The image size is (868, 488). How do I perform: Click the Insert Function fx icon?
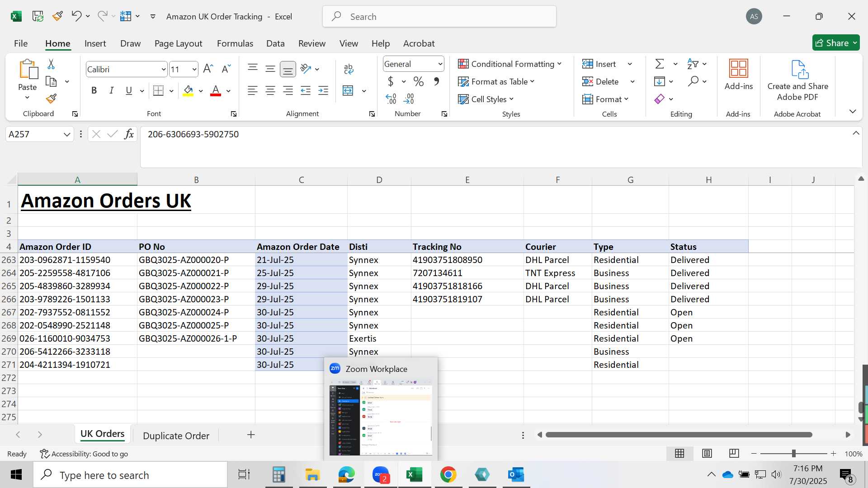(129, 134)
